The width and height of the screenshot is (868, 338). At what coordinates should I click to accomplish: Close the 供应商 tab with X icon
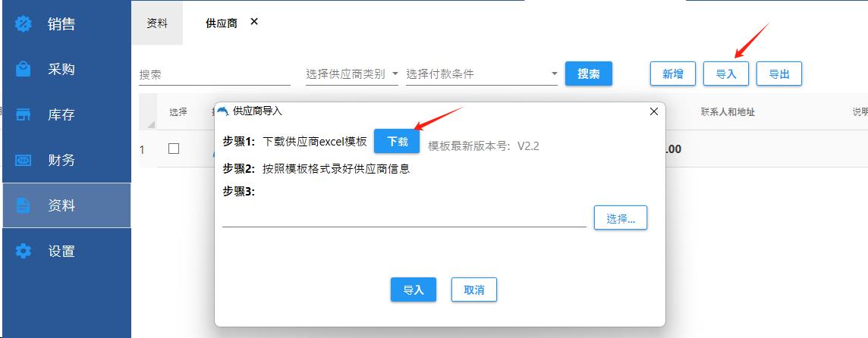(254, 21)
